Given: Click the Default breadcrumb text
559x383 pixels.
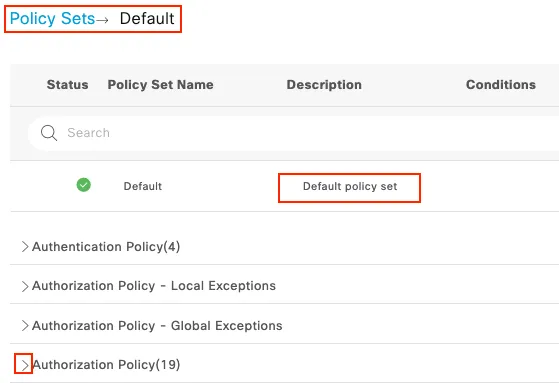Looking at the screenshot, I should (147, 19).
